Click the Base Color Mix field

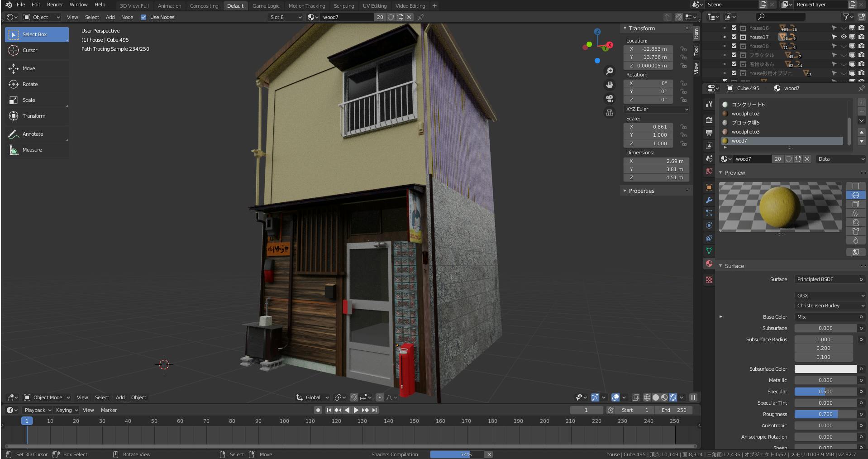tap(826, 317)
